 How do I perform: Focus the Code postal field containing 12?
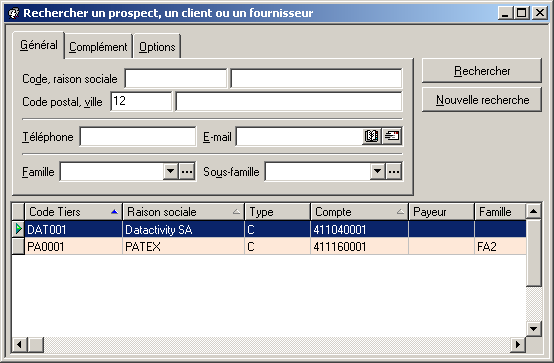coord(141,101)
